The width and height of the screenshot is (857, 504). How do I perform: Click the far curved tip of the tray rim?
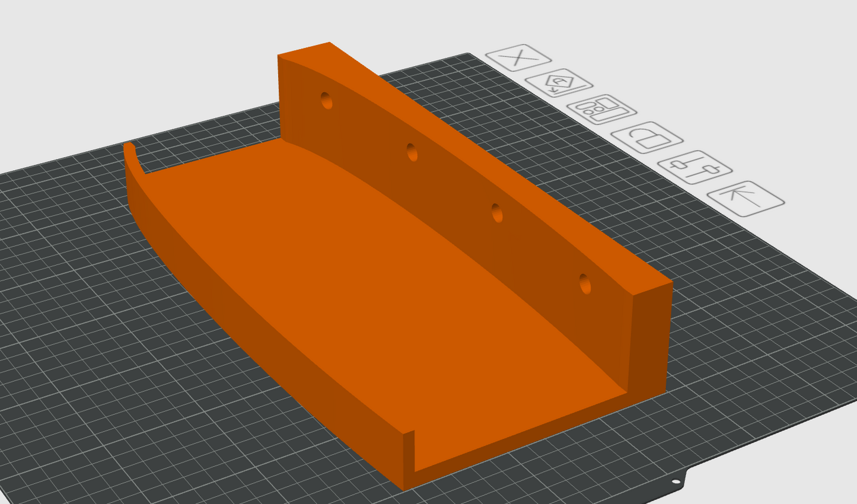pos(129,148)
